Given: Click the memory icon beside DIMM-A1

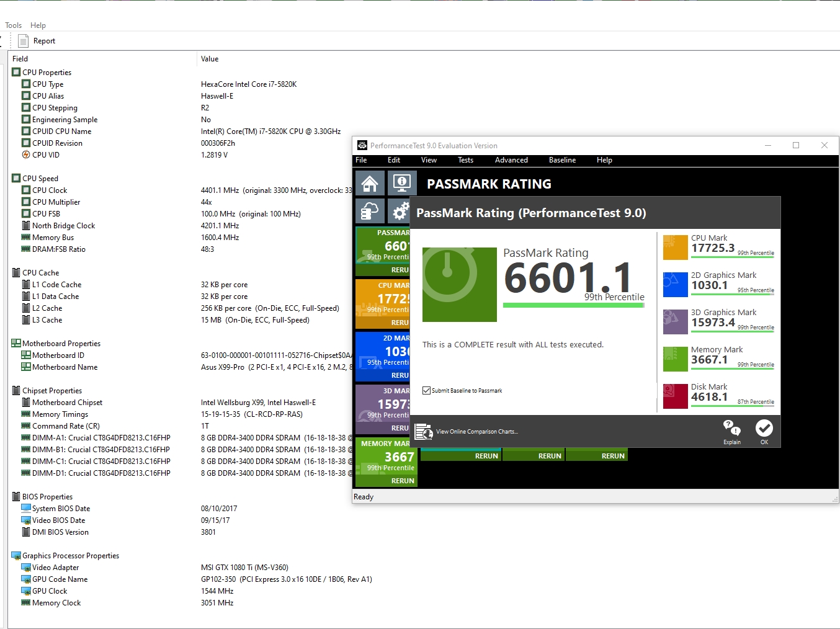Looking at the screenshot, I should (26, 438).
